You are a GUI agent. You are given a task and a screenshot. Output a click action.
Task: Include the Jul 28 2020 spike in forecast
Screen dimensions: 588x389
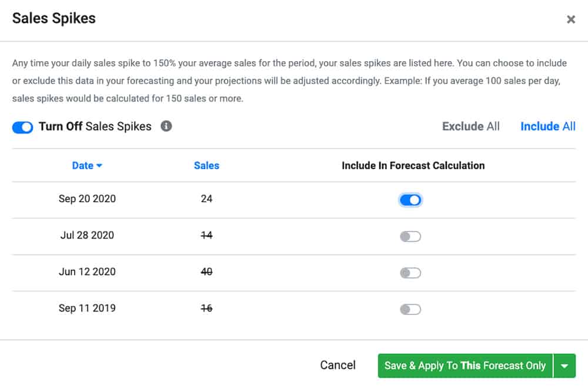coord(410,236)
